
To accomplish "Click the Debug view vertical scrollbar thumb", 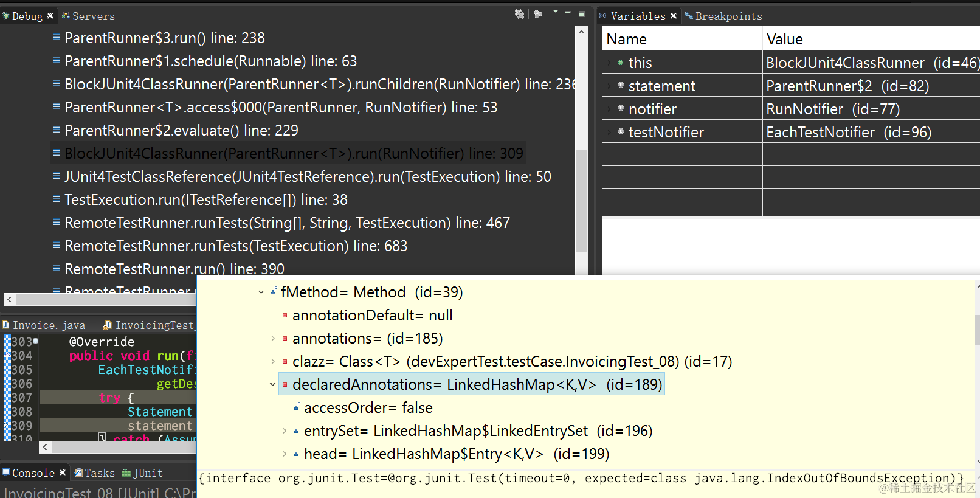I will point(581,201).
